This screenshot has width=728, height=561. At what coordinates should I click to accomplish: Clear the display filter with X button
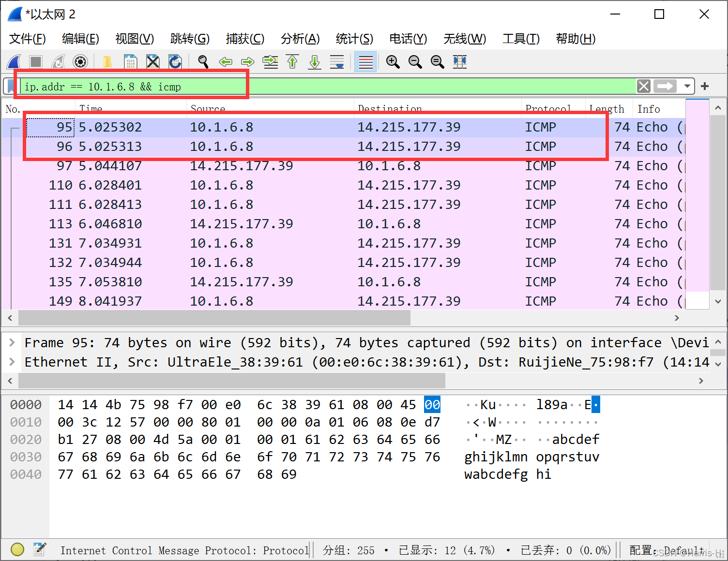(x=644, y=86)
